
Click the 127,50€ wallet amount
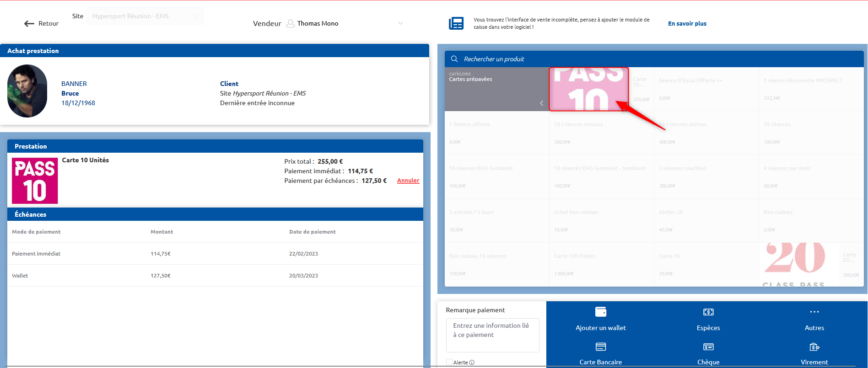[x=161, y=276]
